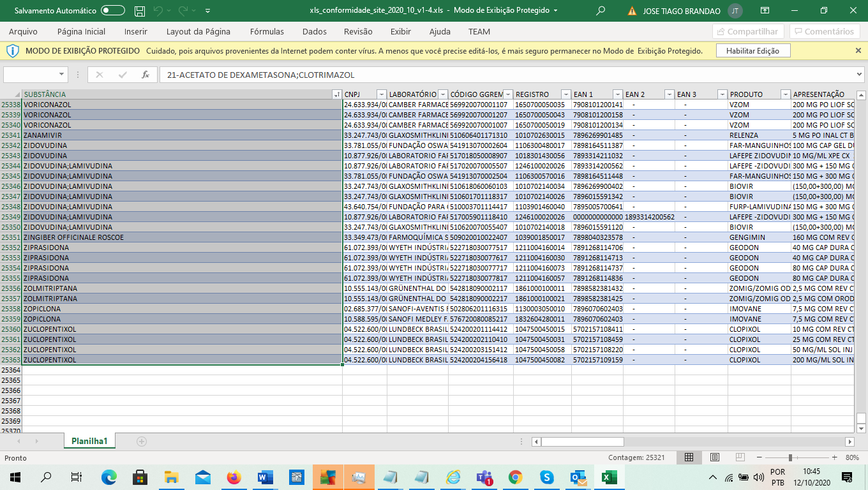Click Habilitar Edição button
Screen dimensions: 868x490
753,51
